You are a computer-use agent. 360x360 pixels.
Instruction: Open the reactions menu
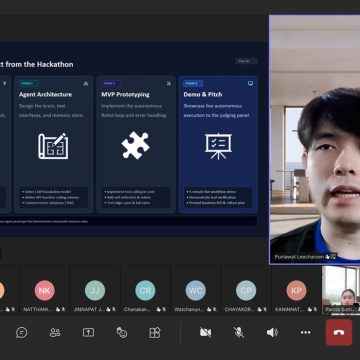tap(122, 332)
